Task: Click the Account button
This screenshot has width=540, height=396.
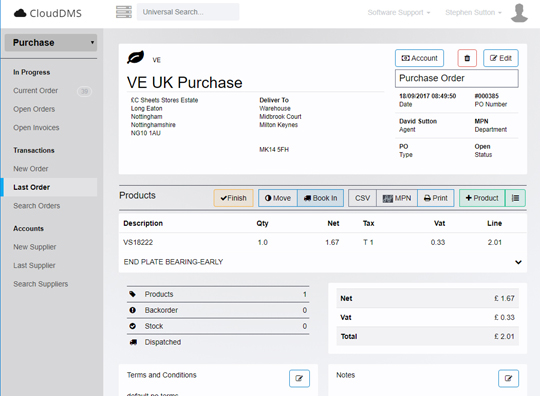Action: click(x=419, y=58)
